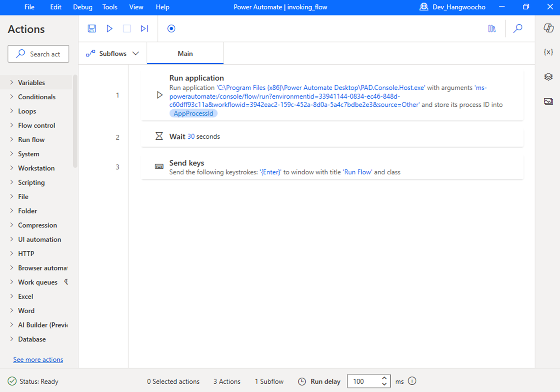Expand the Scripting action group
This screenshot has height=392, width=560.
click(x=12, y=182)
